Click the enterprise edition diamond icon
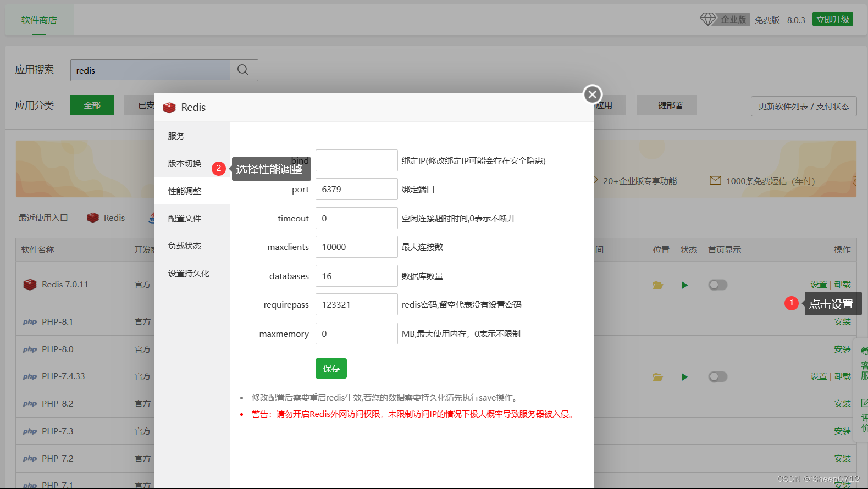 708,20
